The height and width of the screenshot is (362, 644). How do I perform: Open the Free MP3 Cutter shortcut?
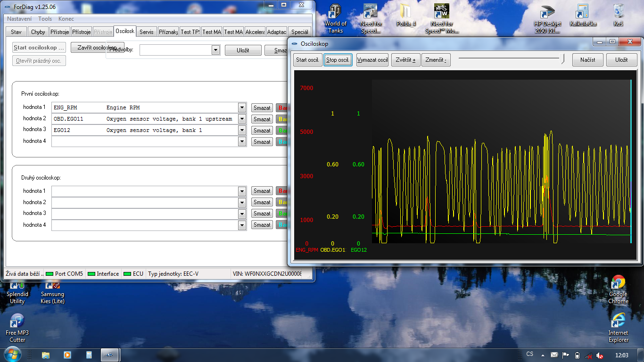[17, 321]
